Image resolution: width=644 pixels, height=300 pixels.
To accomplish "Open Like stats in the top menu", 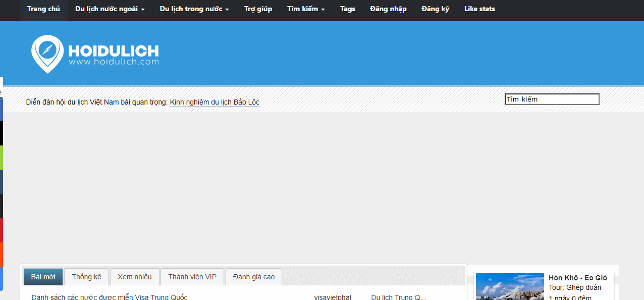I will coord(479,9).
